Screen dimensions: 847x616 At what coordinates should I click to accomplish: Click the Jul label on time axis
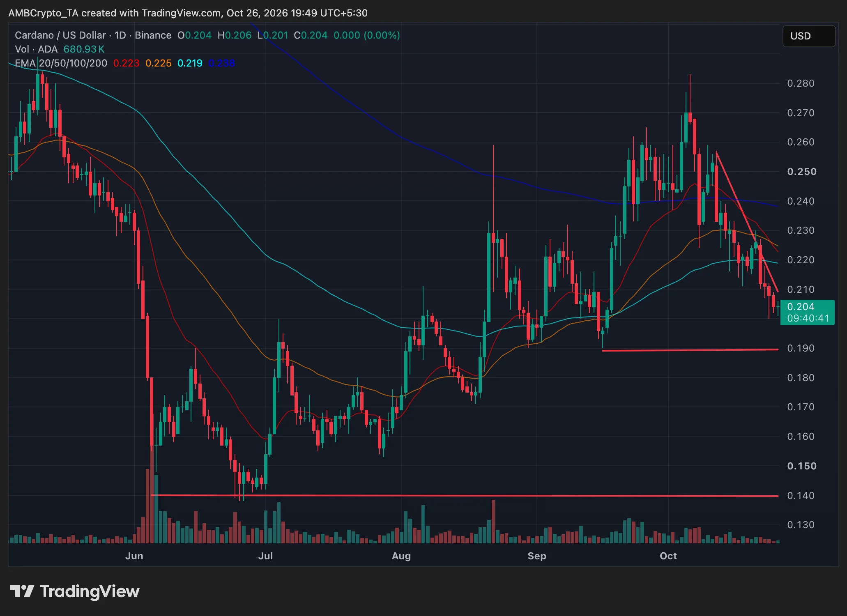click(266, 556)
